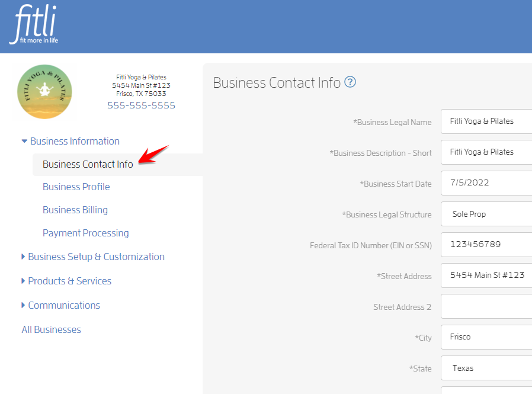
Task: Expand the Communications section arrow
Action: (23, 305)
